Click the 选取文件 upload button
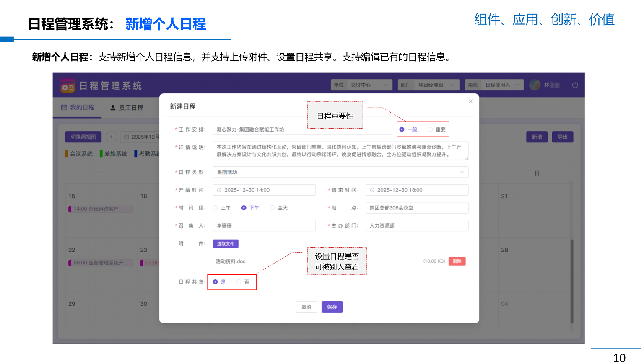The image size is (644, 362). point(226,244)
